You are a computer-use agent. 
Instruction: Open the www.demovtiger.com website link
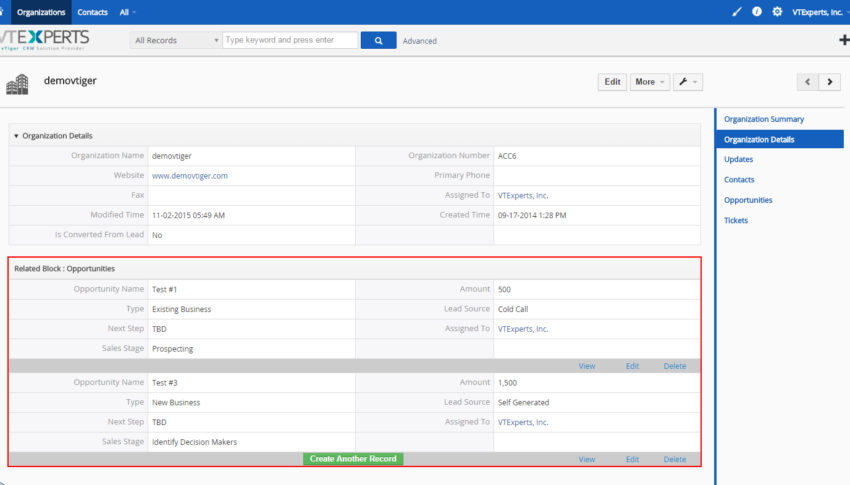point(190,176)
